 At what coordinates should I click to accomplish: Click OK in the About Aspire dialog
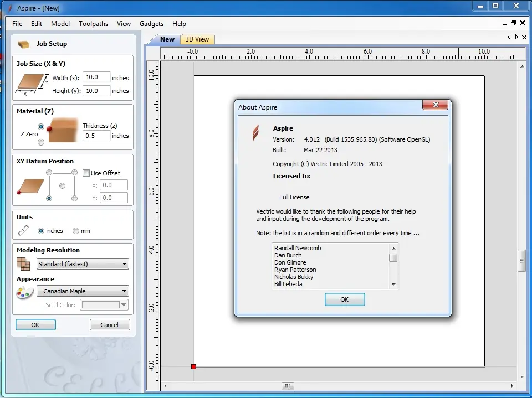345,299
